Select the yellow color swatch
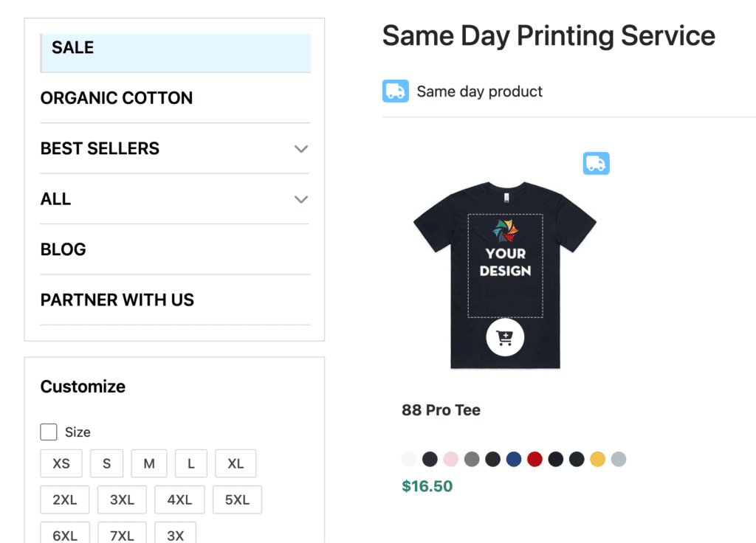 pyautogui.click(x=598, y=458)
